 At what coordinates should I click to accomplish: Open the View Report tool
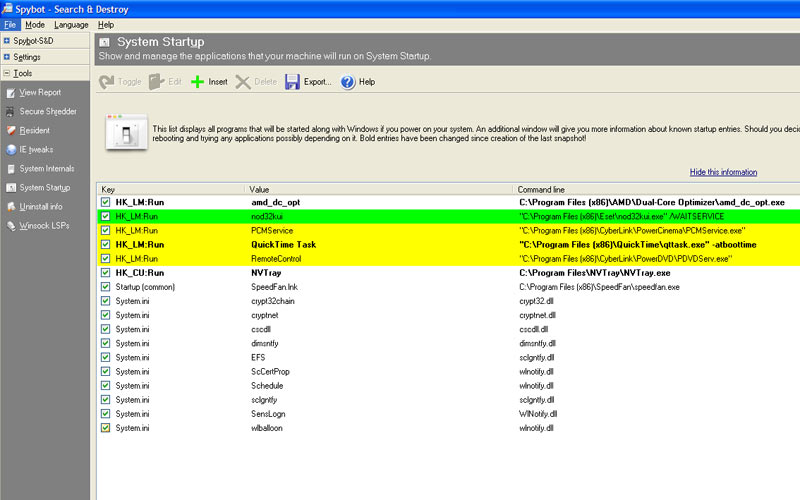click(x=40, y=93)
